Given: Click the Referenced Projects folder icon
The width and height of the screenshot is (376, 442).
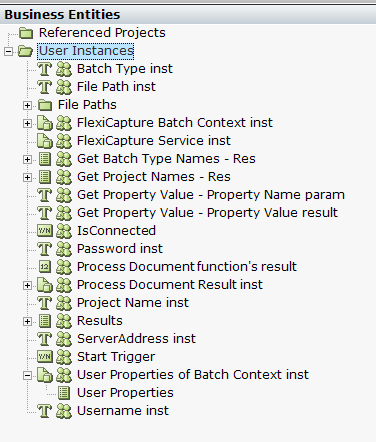Looking at the screenshot, I should [26, 33].
